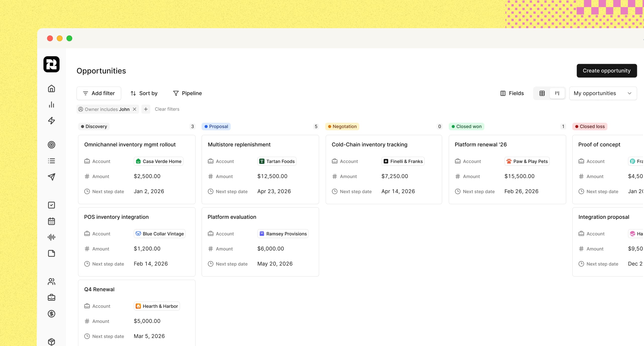644x346 pixels.
Task: Open the calendar icon in the sidebar
Action: coord(51,221)
